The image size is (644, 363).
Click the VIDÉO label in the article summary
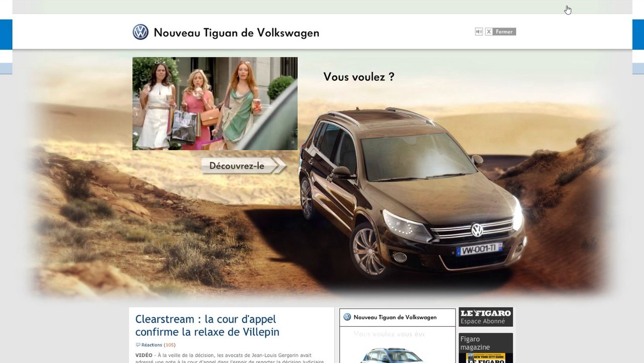coord(144,355)
